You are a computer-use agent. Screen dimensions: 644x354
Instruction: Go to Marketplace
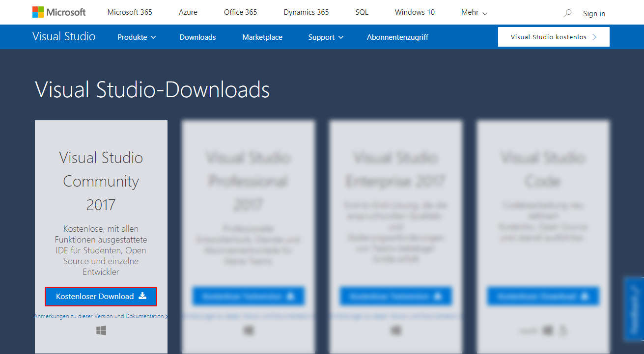click(262, 37)
